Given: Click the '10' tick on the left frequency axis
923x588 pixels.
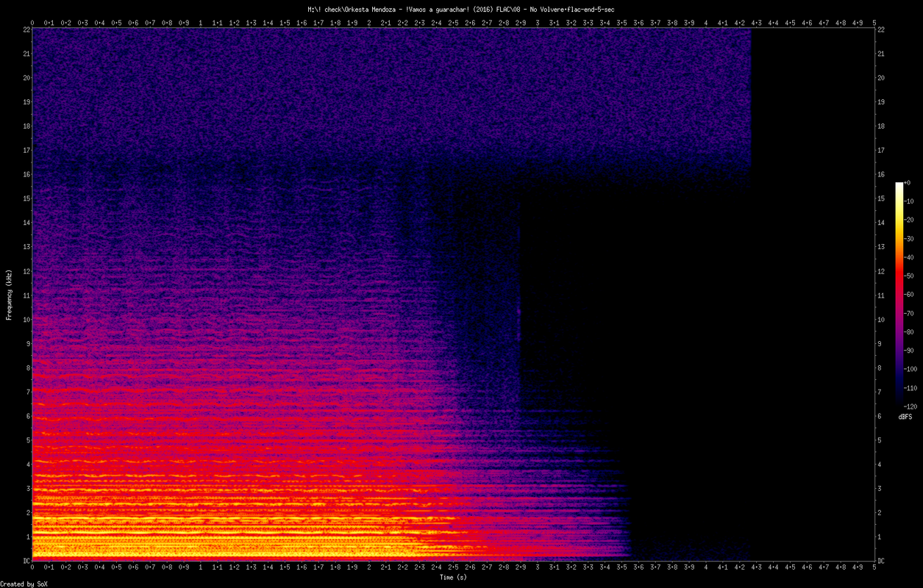Looking at the screenshot, I should (25, 318).
